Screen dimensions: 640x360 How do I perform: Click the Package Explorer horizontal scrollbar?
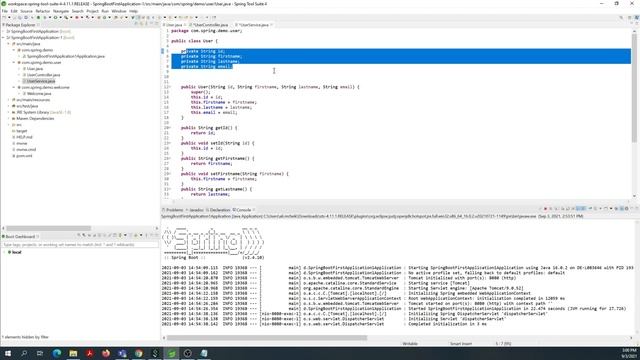[49, 228]
